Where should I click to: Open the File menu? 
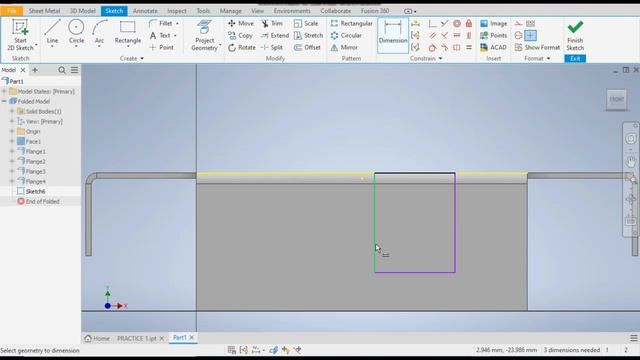click(x=11, y=11)
